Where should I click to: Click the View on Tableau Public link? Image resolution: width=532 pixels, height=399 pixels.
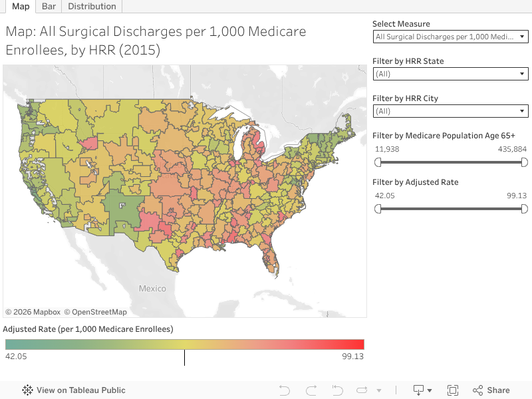pos(80,390)
